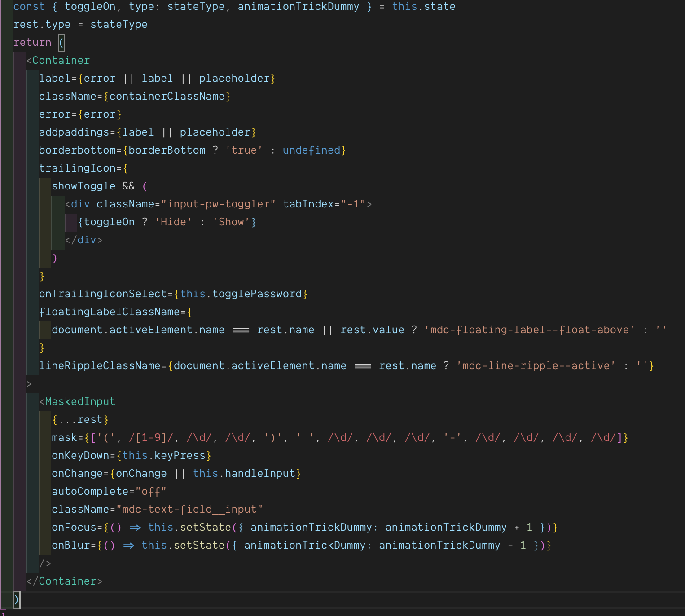Click 'keyPress' method reference
The image size is (685, 616).
click(180, 456)
